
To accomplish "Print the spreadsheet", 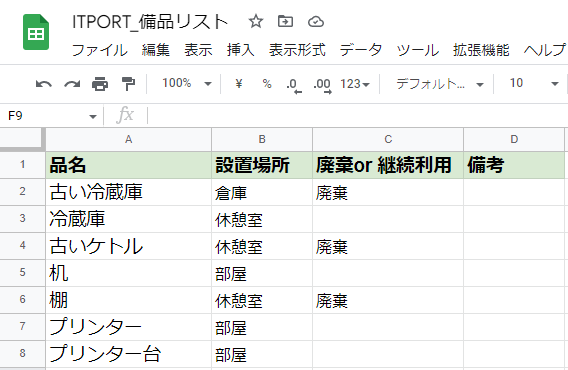I will [x=100, y=84].
